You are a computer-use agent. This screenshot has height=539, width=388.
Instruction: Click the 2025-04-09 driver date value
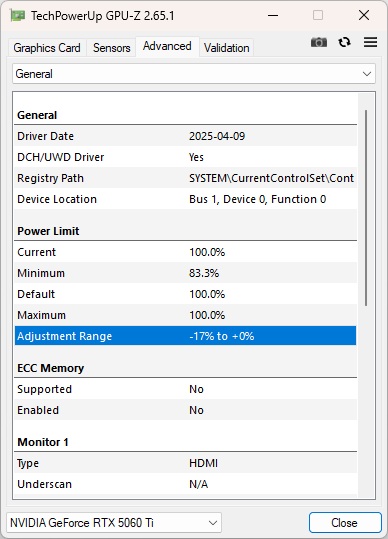point(217,136)
